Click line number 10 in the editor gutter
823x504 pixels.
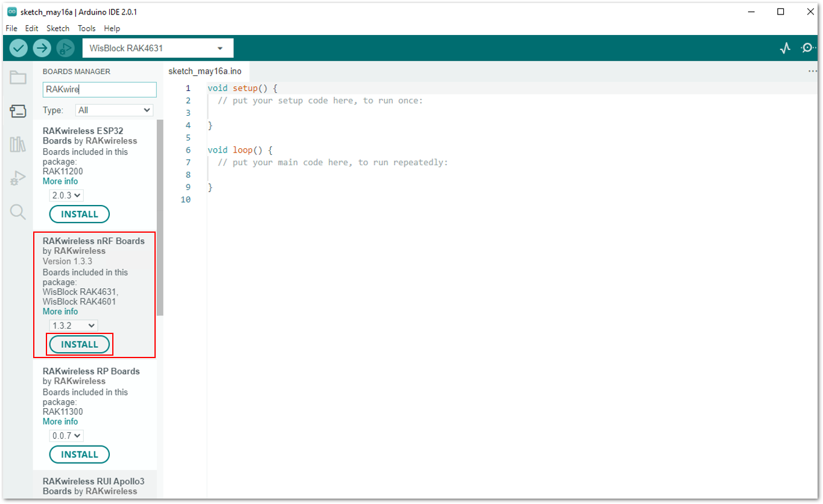186,200
